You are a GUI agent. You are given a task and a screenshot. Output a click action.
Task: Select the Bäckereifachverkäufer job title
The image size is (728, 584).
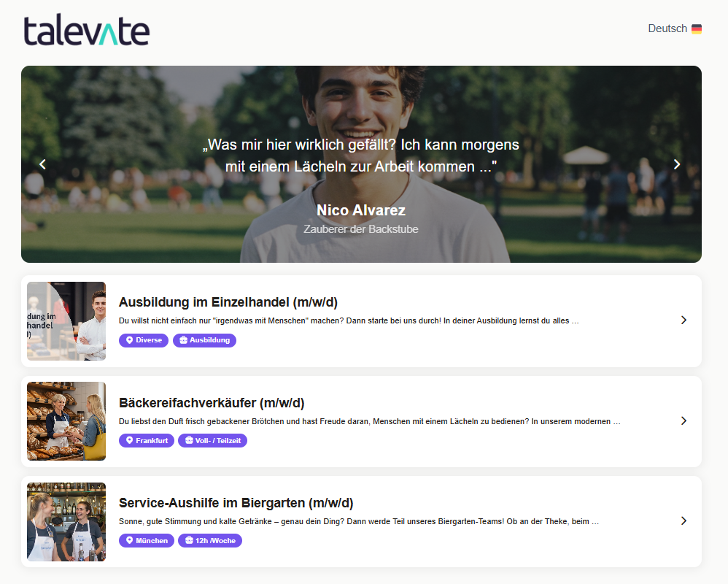pyautogui.click(x=214, y=402)
